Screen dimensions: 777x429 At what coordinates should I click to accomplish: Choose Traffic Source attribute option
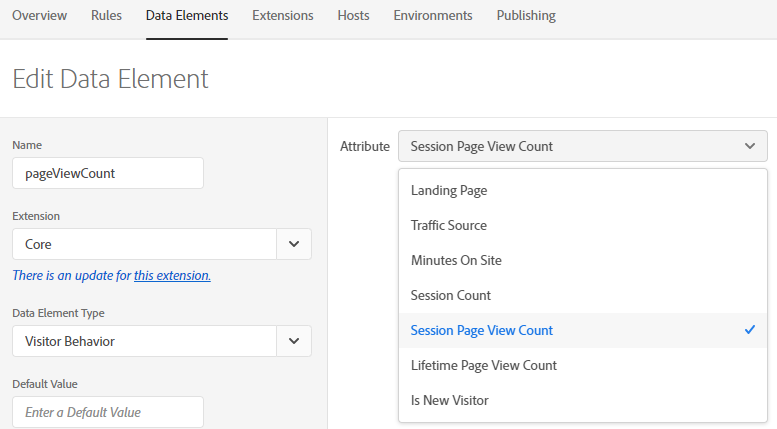coord(583,225)
